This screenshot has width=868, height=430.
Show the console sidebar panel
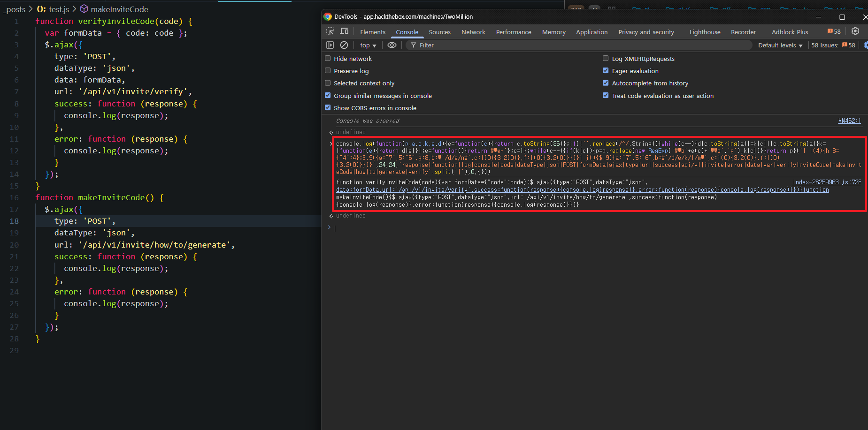pyautogui.click(x=330, y=45)
